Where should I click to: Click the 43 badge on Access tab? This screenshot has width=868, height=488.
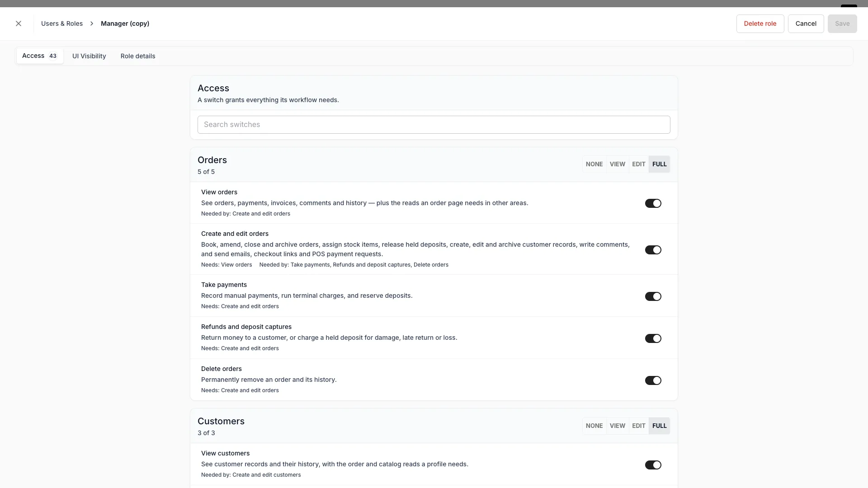(53, 56)
